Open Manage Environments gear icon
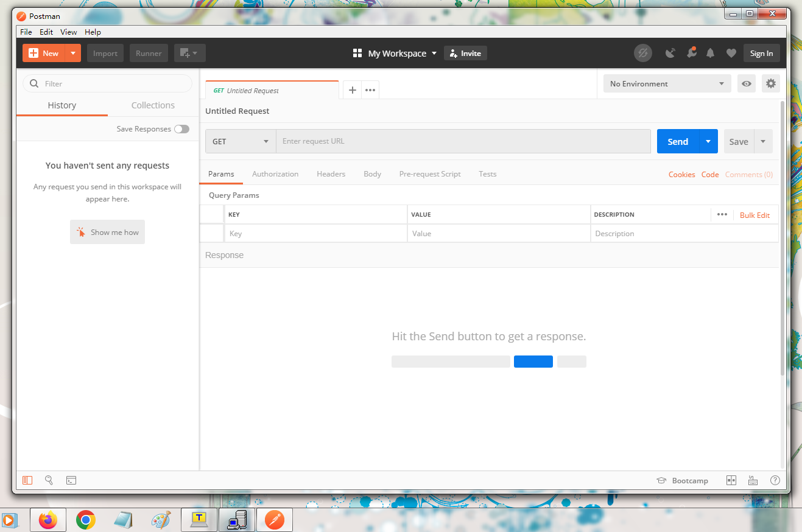 (771, 84)
